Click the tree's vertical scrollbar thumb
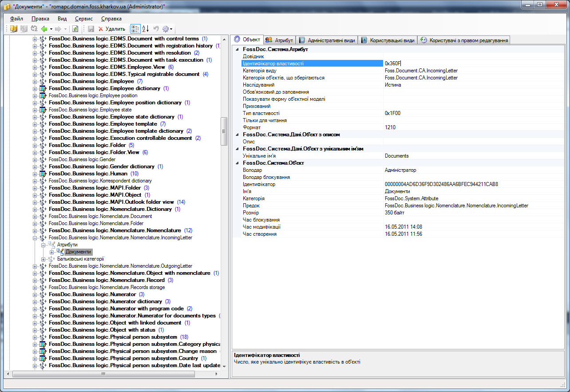The height and width of the screenshot is (392, 570). pos(224,132)
